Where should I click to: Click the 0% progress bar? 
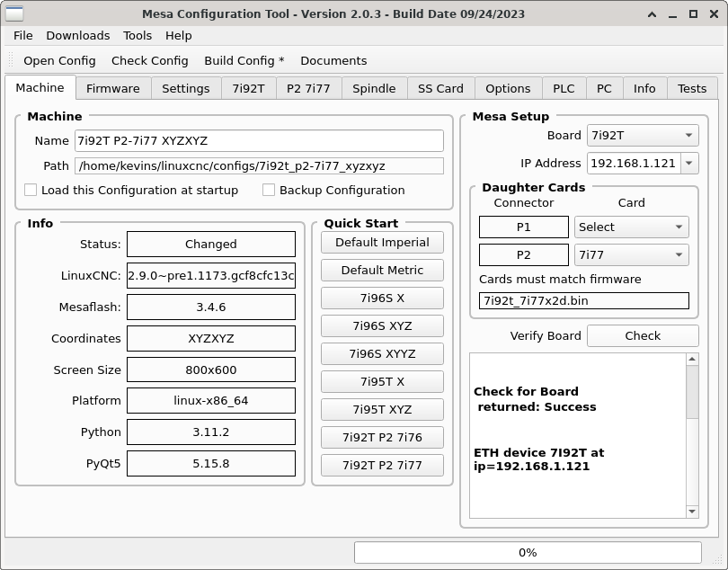tap(528, 552)
